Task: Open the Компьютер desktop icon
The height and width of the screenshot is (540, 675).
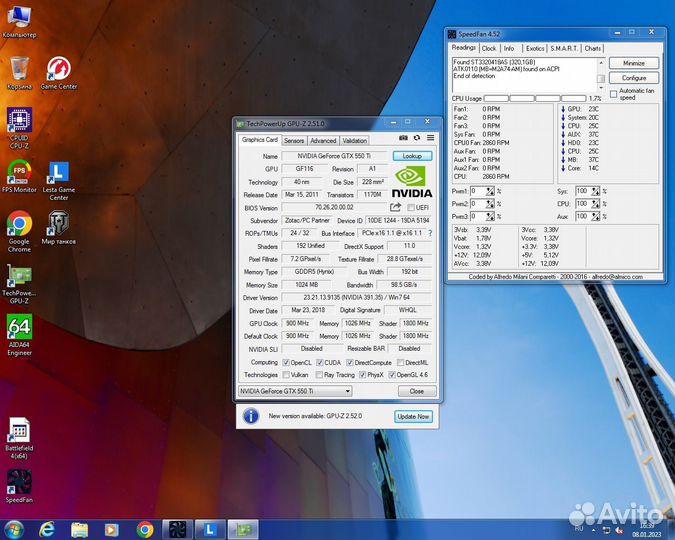Action: (x=19, y=21)
